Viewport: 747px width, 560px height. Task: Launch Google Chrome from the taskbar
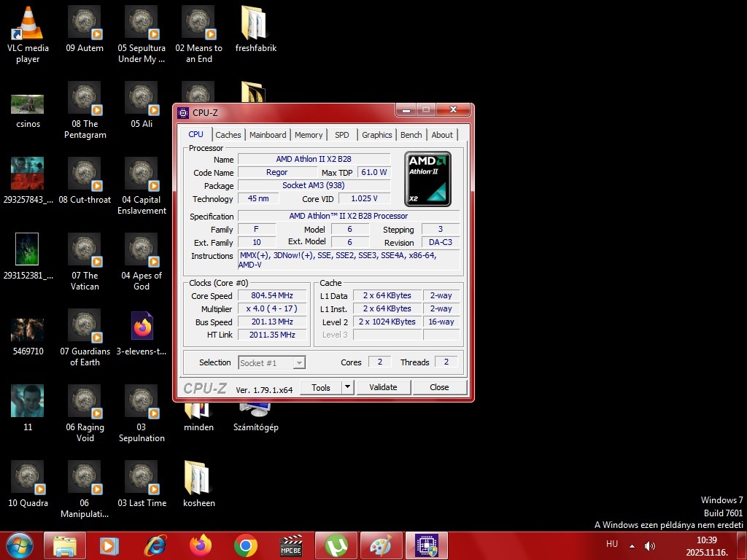tap(246, 545)
